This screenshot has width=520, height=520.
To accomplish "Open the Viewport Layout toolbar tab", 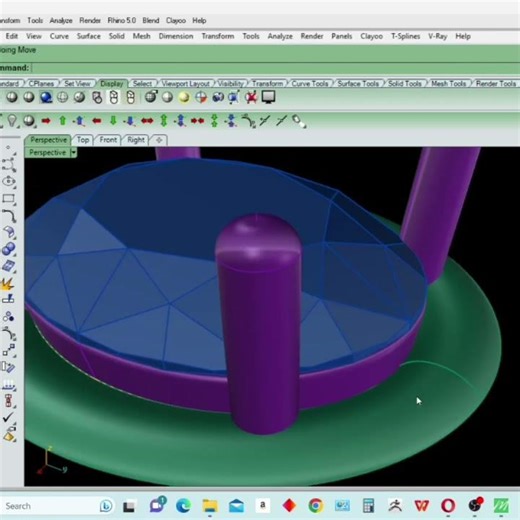I will tap(186, 83).
